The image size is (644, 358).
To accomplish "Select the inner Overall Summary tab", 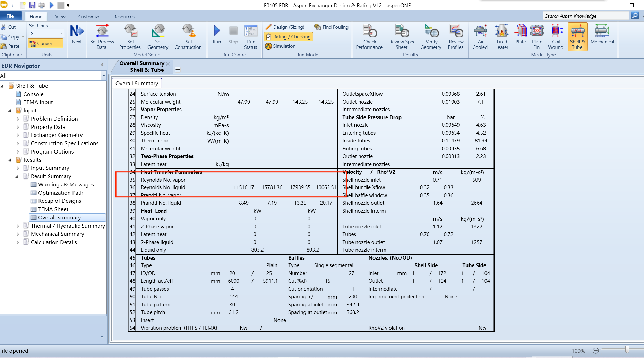I will 137,83.
